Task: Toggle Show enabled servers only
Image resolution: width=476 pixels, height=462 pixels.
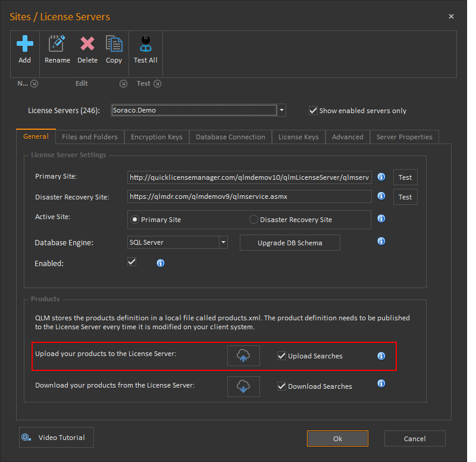Action: (313, 111)
